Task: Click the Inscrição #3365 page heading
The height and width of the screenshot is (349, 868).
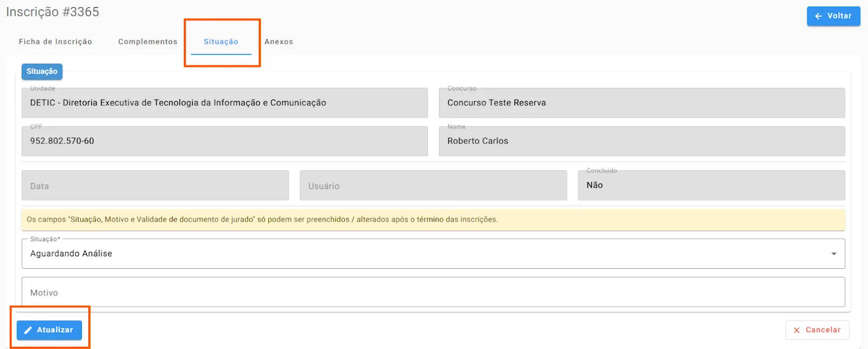Action: coord(53,12)
